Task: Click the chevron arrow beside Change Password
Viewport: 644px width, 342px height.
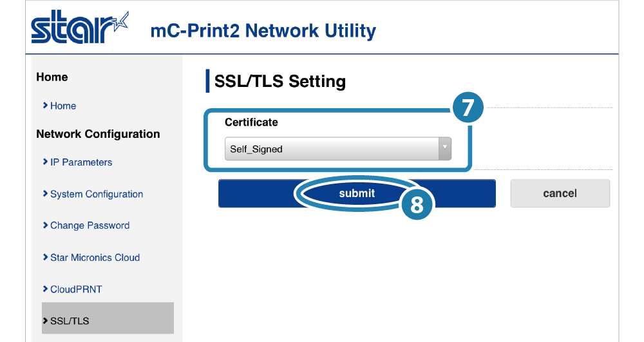Action: coord(45,225)
